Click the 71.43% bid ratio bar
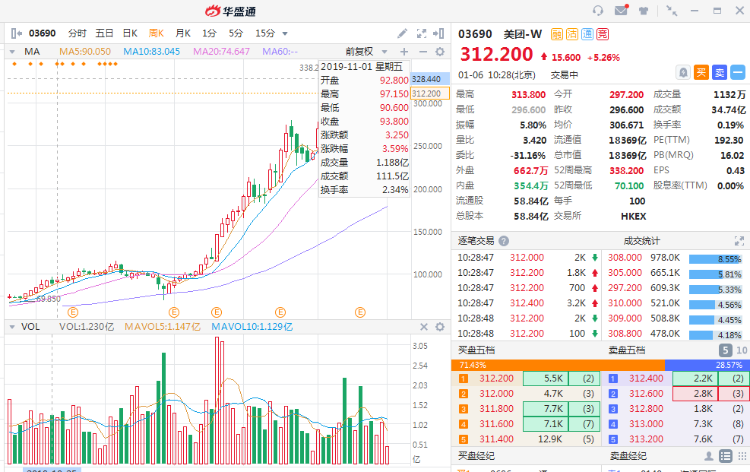This screenshot has width=750, height=472. coord(558,365)
